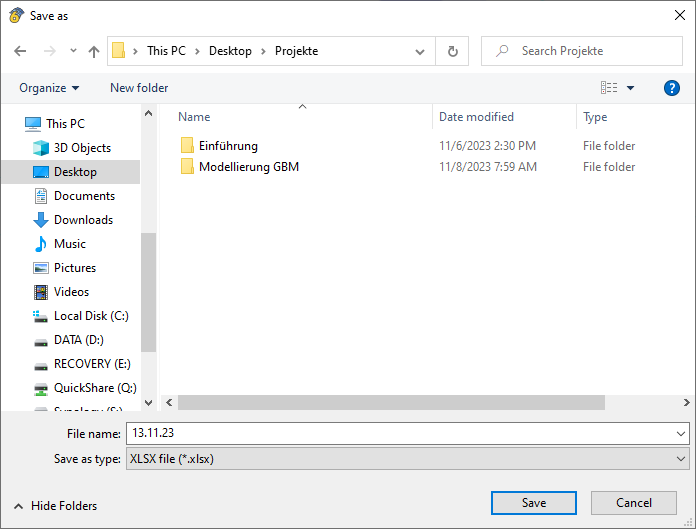Open the Organize menu
696x529 pixels.
(49, 88)
